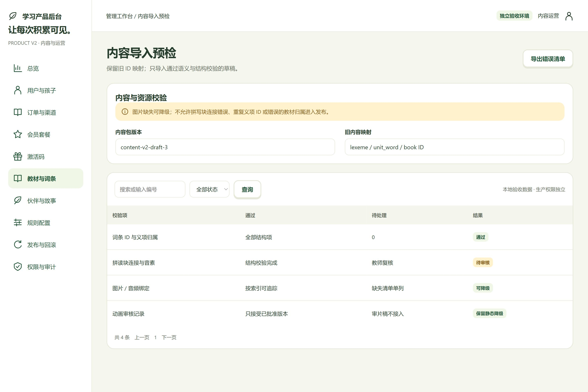The image size is (588, 392).
Task: Click the 教师复核 cell
Action: coord(382,263)
